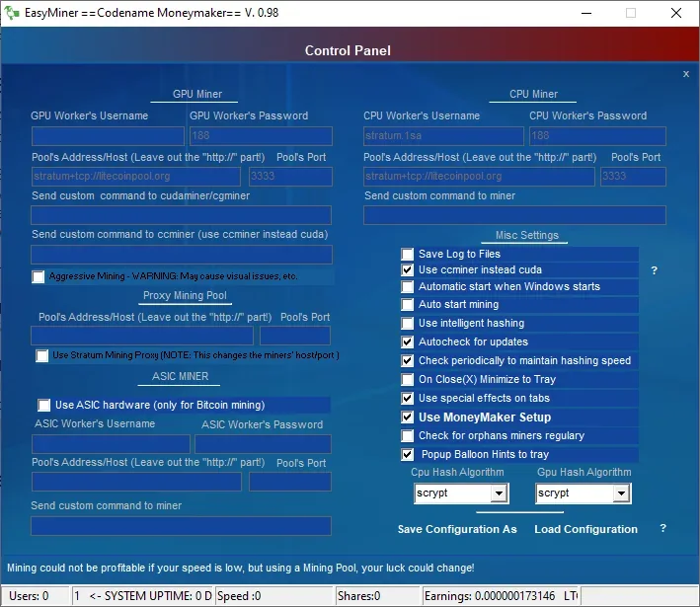The image size is (700, 607).
Task: Enable Aggressive Mining checkbox
Action: [x=39, y=277]
